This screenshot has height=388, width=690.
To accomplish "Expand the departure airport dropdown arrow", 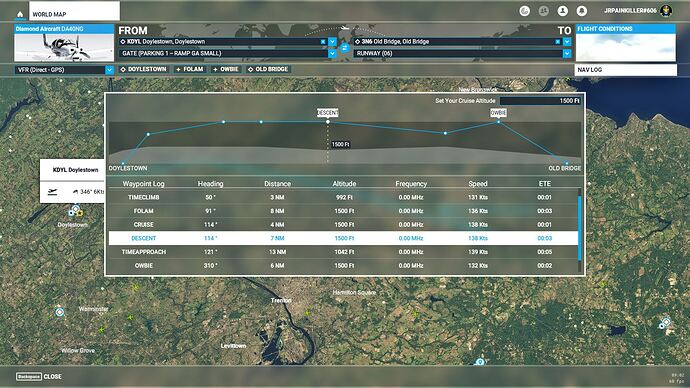I will pyautogui.click(x=332, y=42).
